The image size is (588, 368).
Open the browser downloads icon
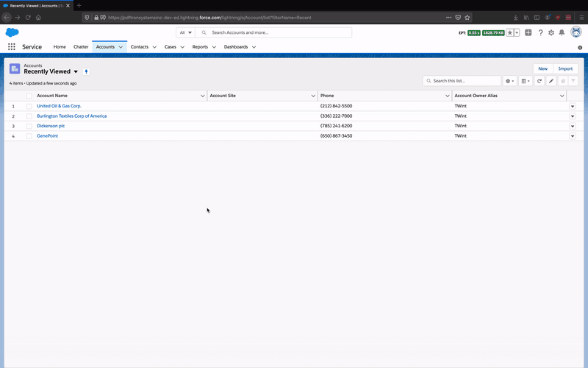coord(516,17)
